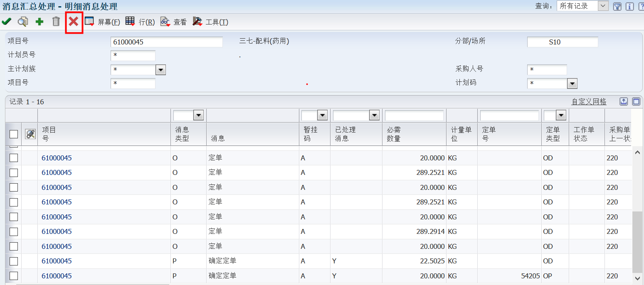Open item 61000045 link in the last row
This screenshot has height=285, width=644.
pyautogui.click(x=57, y=276)
